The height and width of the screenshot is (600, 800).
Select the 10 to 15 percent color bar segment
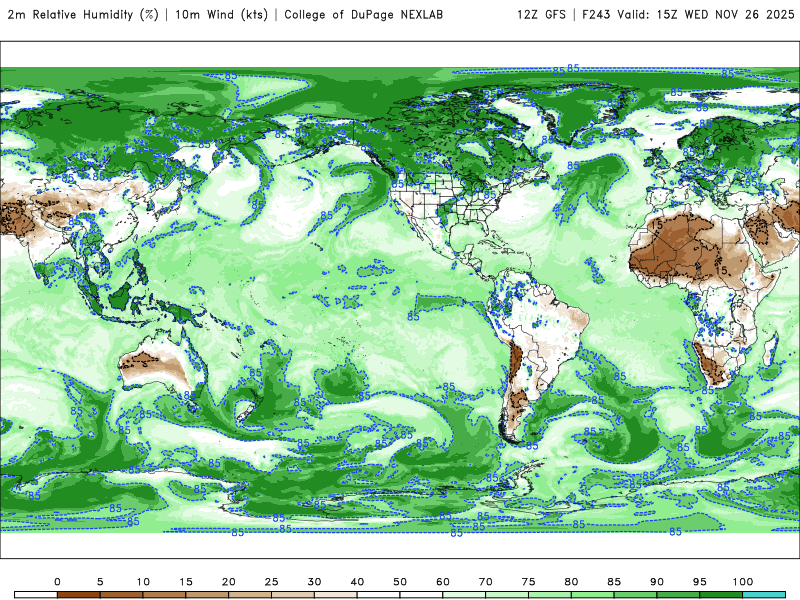(164, 595)
